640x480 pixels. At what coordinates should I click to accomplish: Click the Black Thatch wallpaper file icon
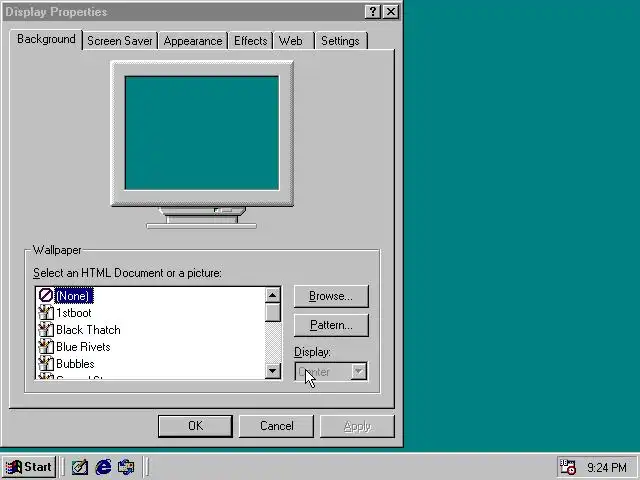46,329
